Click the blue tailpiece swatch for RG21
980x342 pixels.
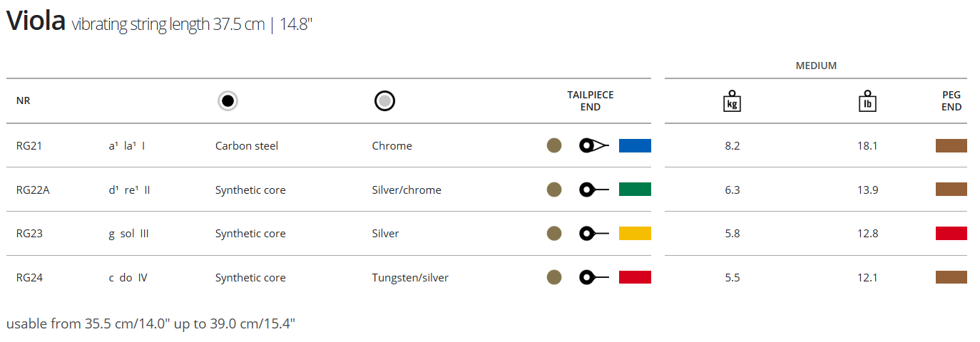(x=635, y=145)
